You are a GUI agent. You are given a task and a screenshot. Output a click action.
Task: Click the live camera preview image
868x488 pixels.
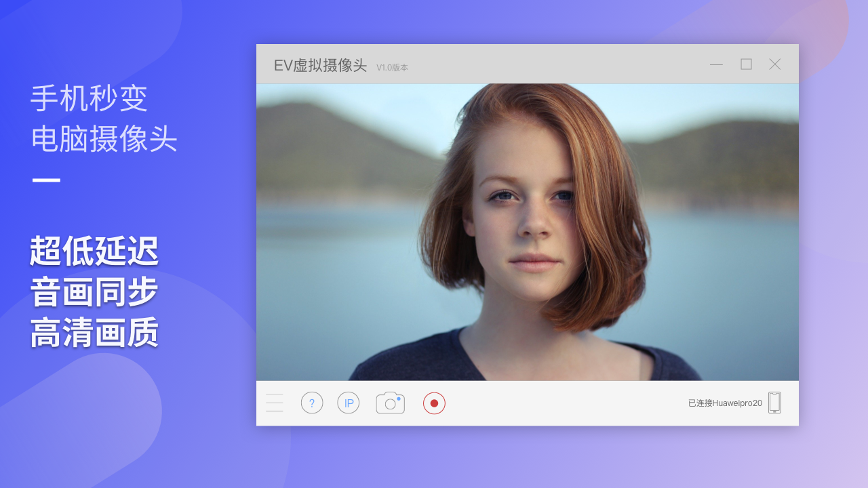pos(527,232)
